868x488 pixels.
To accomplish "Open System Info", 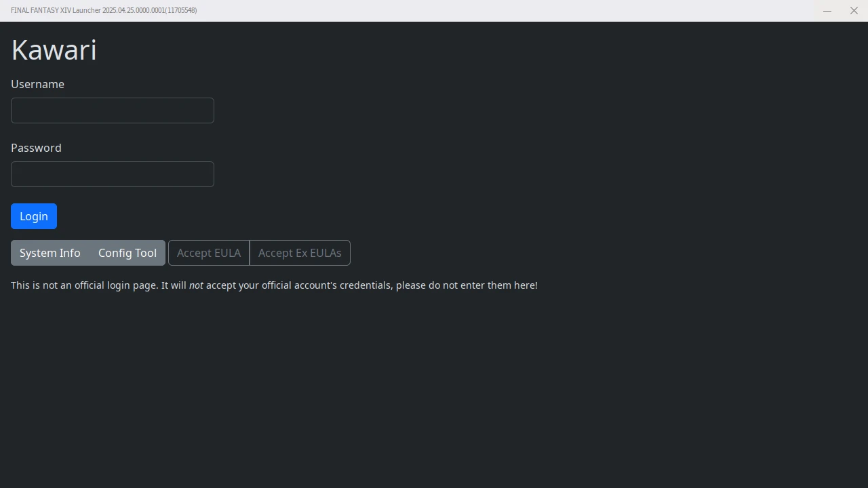I will 50,253.
